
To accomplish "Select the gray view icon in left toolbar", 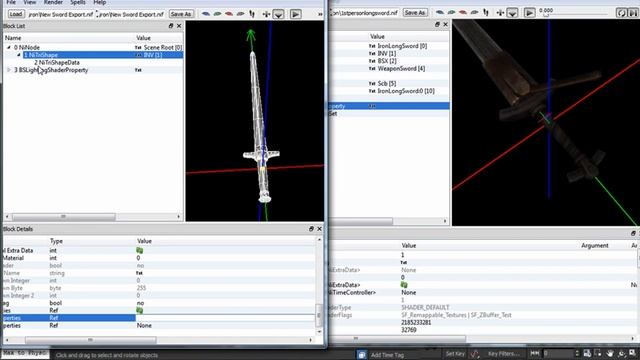I will (x=240, y=14).
